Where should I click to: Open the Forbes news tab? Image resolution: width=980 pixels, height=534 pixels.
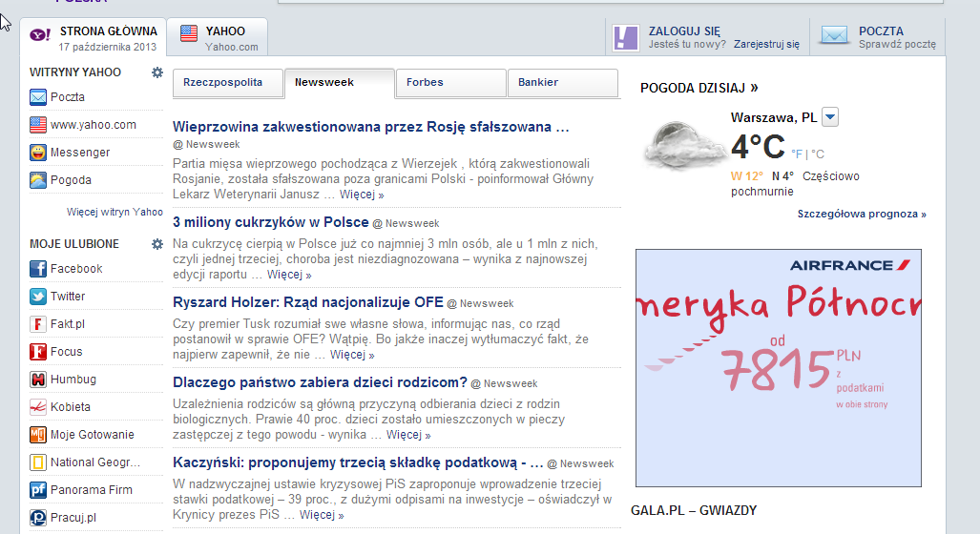[x=450, y=83]
